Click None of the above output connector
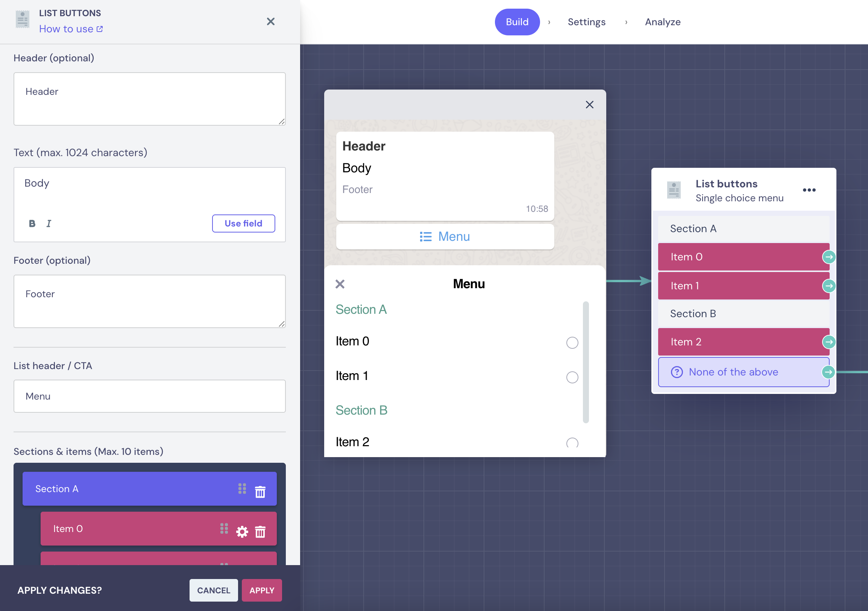The height and width of the screenshot is (611, 868). click(828, 372)
